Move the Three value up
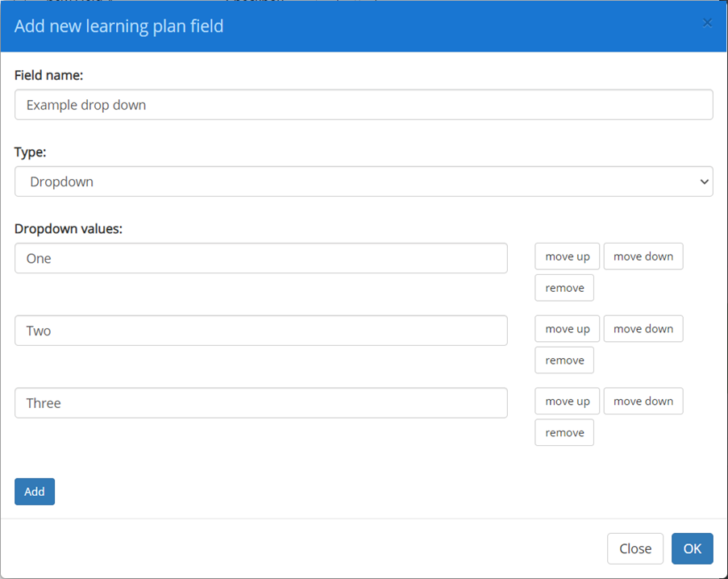This screenshot has height=579, width=728. coord(567,401)
